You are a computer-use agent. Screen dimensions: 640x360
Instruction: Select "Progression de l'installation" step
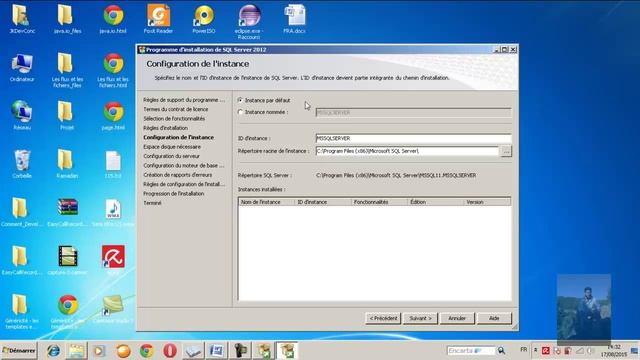coord(173,193)
